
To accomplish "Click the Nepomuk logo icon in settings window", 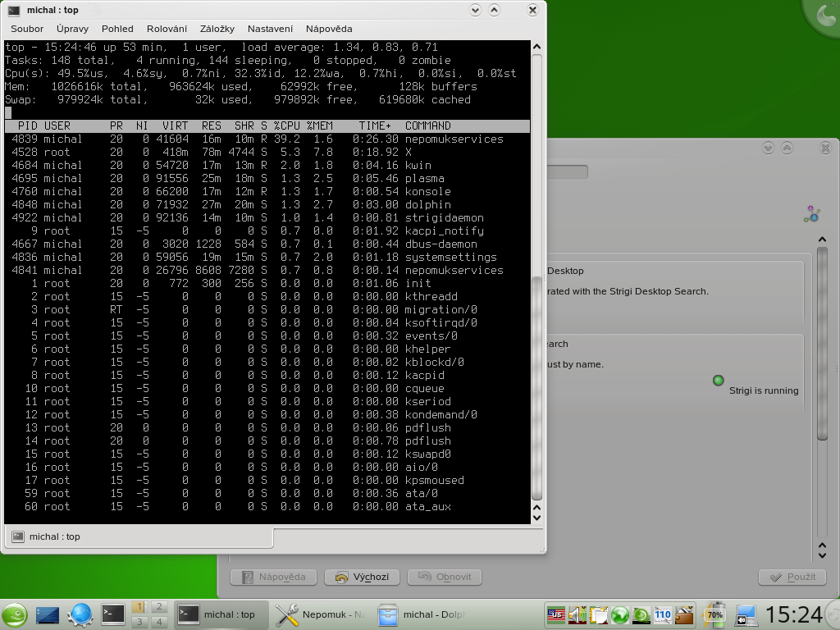I will point(812,214).
